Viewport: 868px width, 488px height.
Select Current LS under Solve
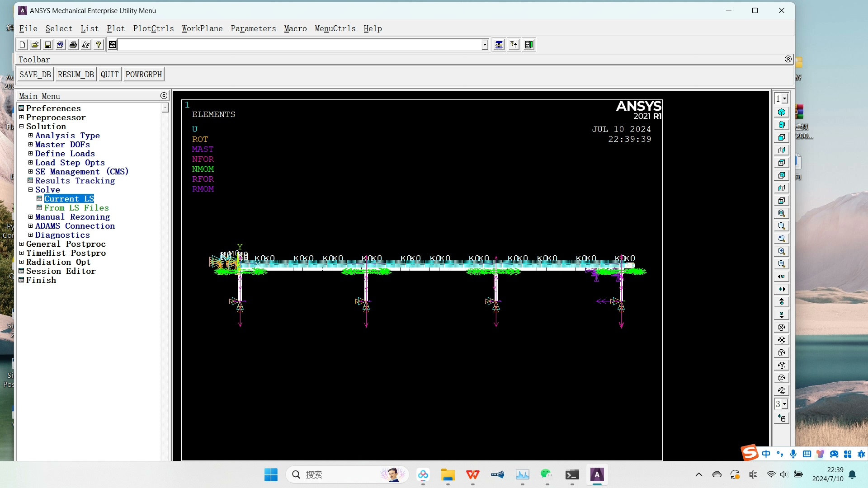point(69,199)
